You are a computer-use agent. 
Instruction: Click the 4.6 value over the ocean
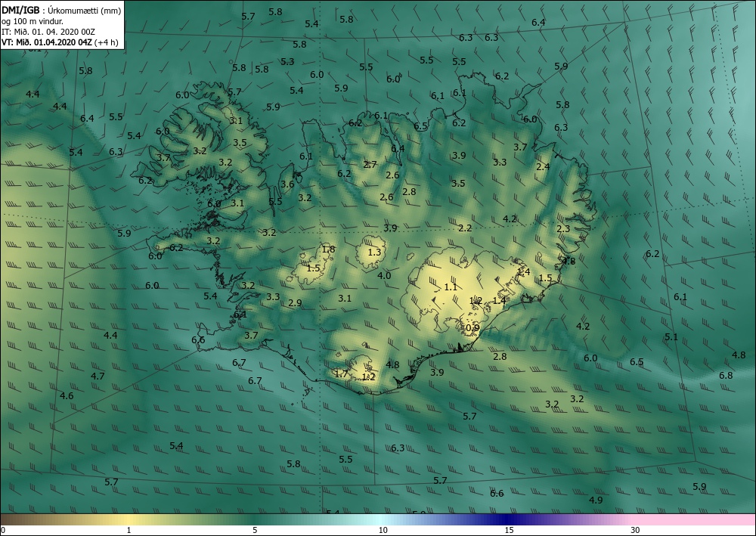67,395
